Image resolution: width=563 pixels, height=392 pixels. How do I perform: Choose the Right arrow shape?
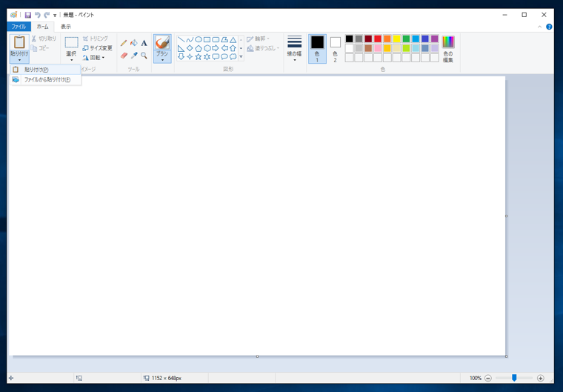tap(216, 48)
